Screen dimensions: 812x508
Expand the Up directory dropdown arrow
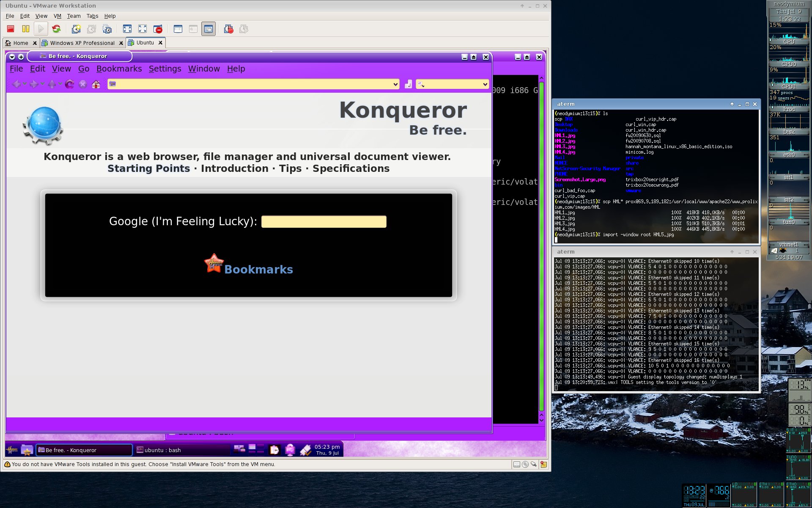[x=60, y=84]
